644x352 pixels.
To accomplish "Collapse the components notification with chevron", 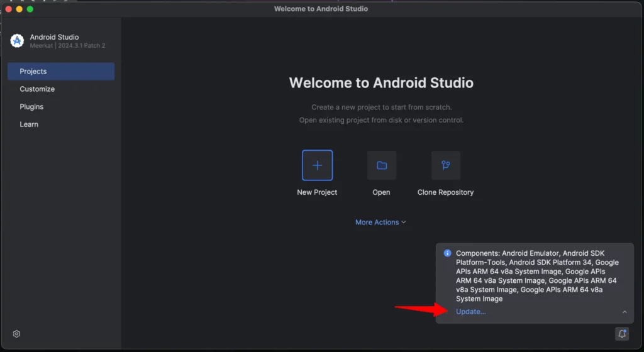I will (x=625, y=312).
